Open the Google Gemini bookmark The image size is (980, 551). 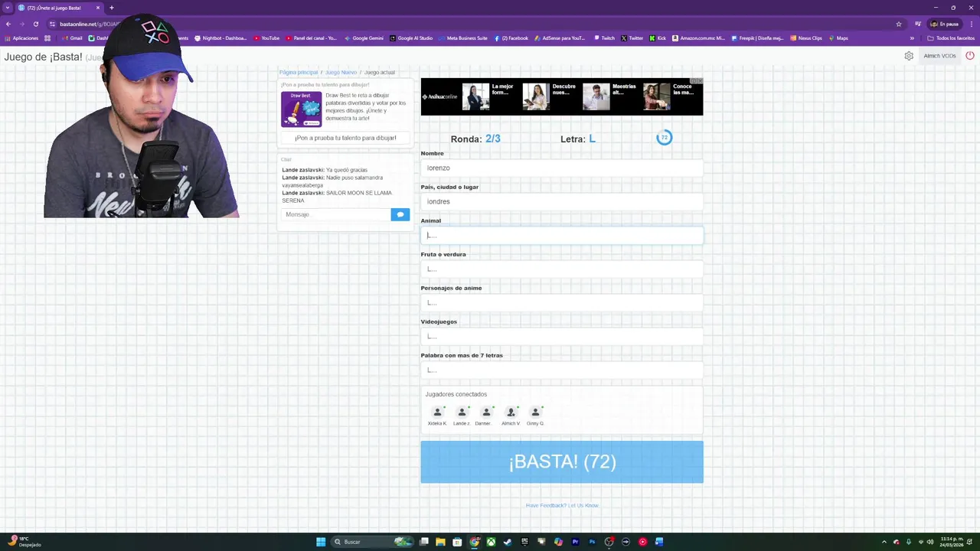364,38
